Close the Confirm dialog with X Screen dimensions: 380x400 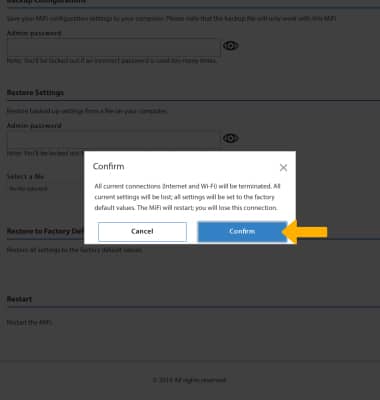(283, 167)
